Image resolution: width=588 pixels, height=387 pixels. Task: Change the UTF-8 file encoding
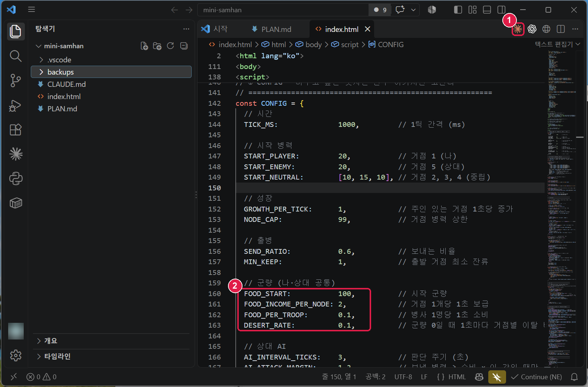[x=403, y=377]
